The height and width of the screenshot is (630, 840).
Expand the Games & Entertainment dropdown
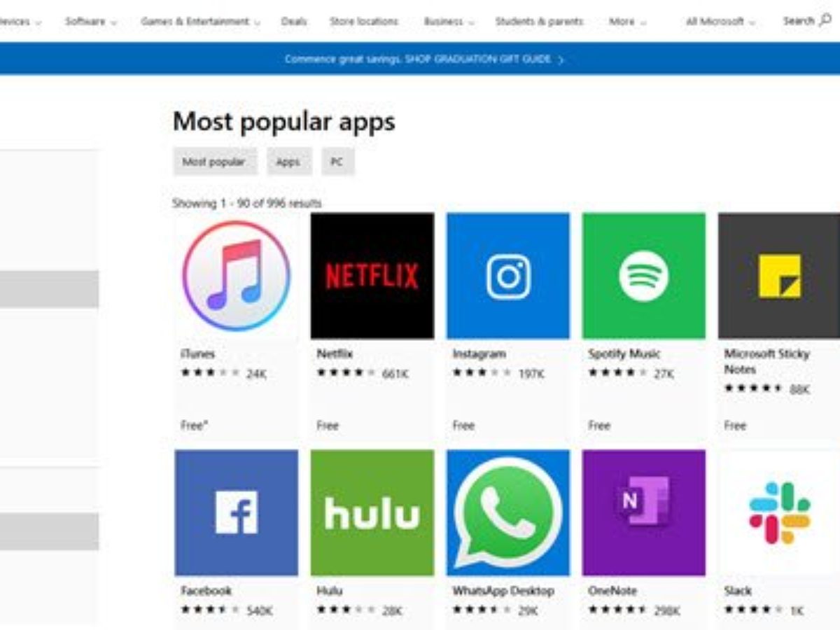click(x=200, y=22)
